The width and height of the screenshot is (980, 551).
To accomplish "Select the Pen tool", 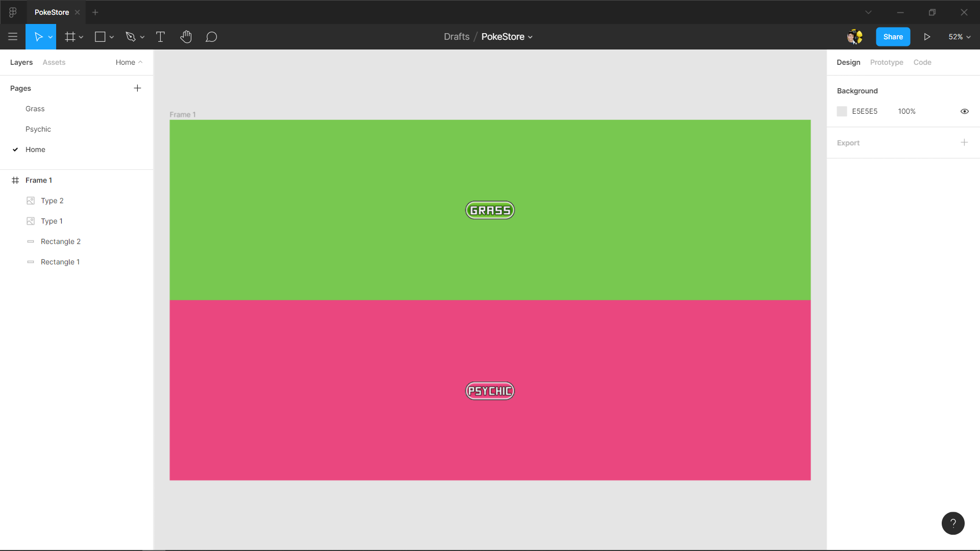I will click(x=130, y=37).
